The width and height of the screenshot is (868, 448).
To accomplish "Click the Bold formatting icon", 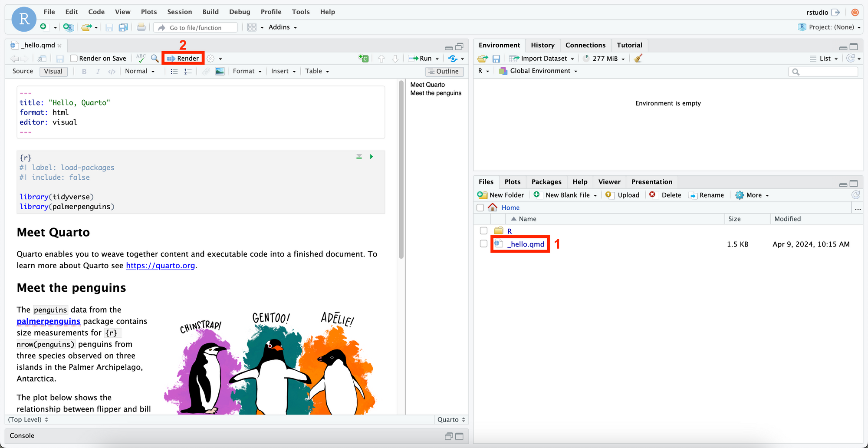I will pyautogui.click(x=84, y=71).
